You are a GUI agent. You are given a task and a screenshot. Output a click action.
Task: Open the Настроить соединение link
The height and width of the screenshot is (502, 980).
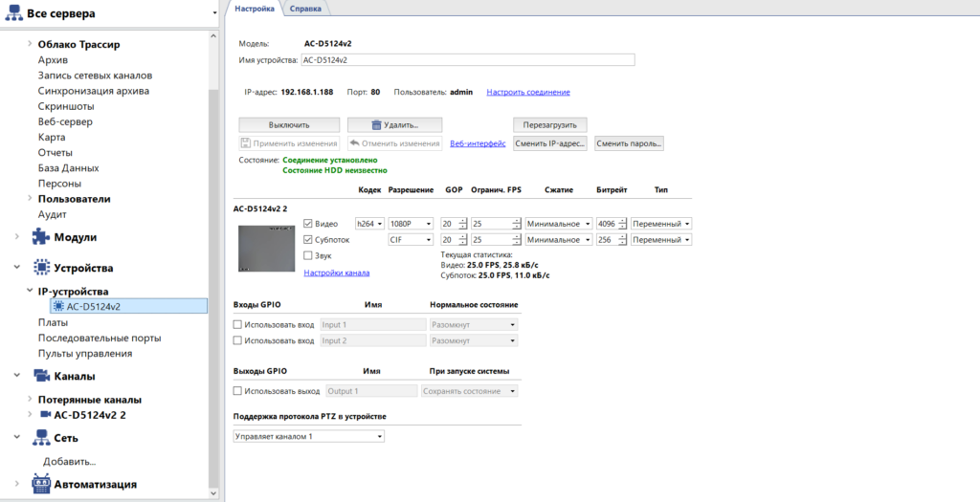[x=527, y=92]
